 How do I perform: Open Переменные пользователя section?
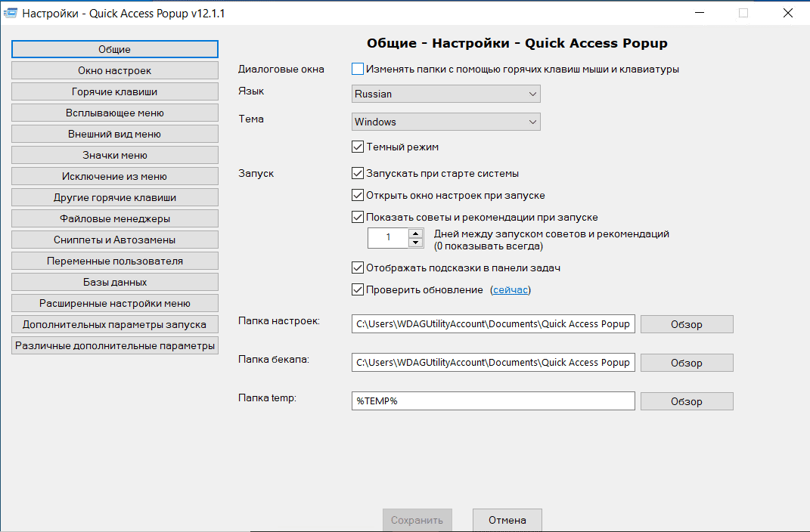[115, 261]
